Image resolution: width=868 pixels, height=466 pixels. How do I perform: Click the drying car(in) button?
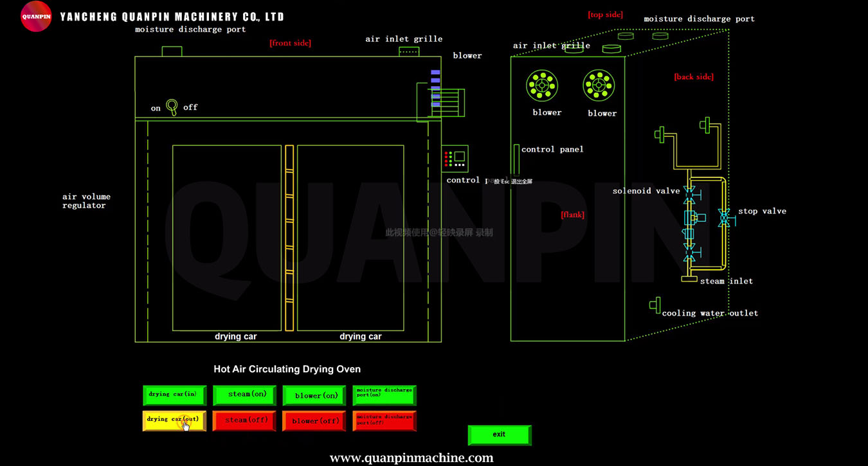pos(174,395)
